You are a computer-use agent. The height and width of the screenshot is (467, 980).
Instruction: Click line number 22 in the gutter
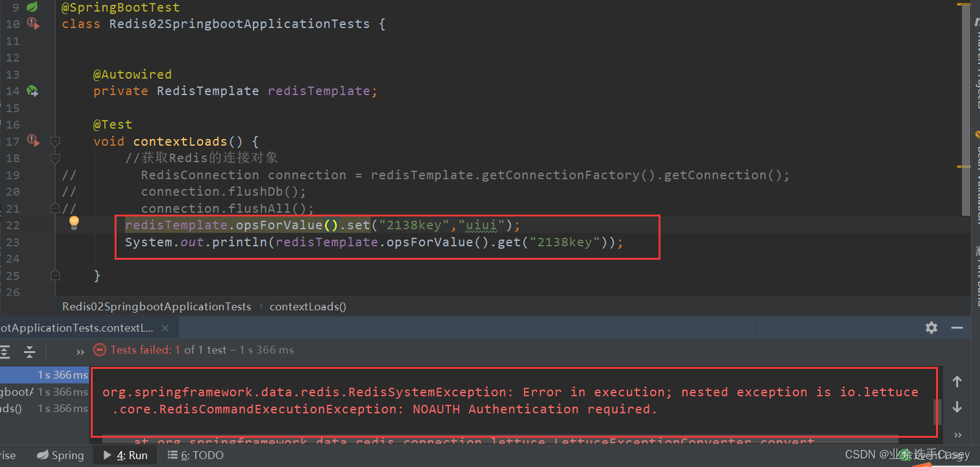tap(13, 225)
